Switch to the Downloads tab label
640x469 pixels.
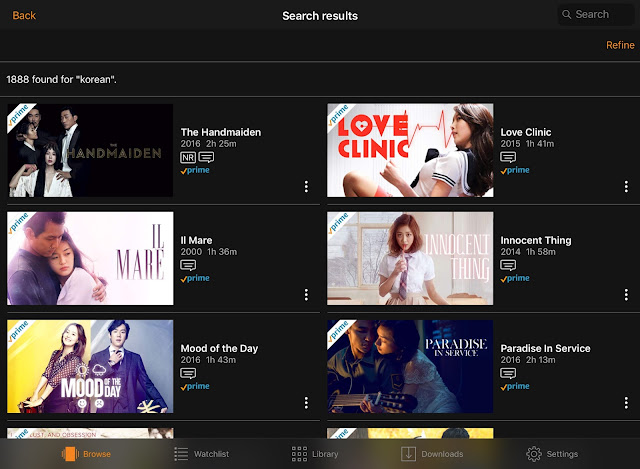click(442, 454)
